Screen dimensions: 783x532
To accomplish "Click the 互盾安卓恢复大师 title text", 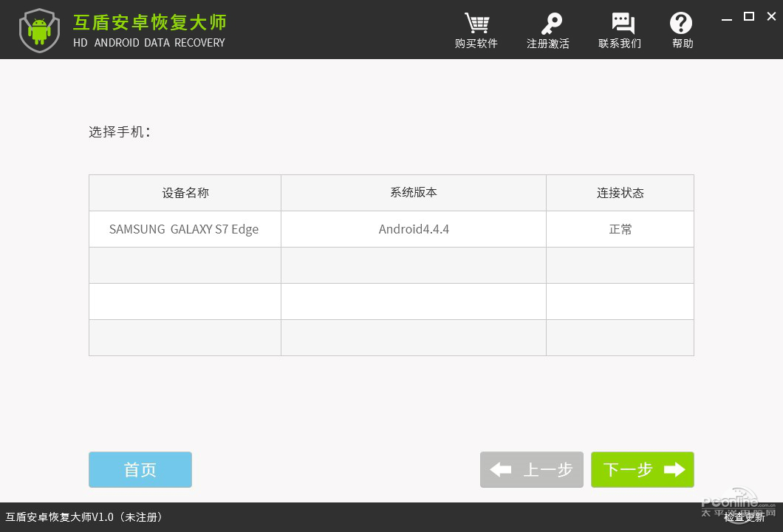I will [150, 22].
